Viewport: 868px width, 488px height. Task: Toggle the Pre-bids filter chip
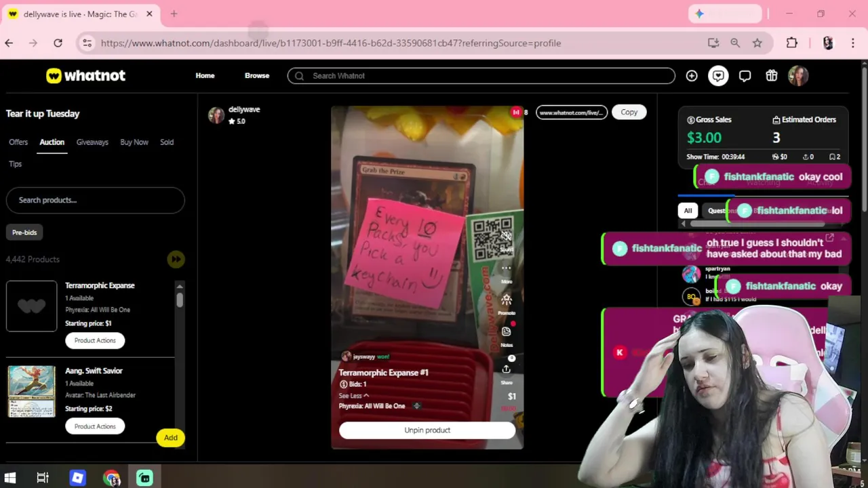(x=24, y=232)
